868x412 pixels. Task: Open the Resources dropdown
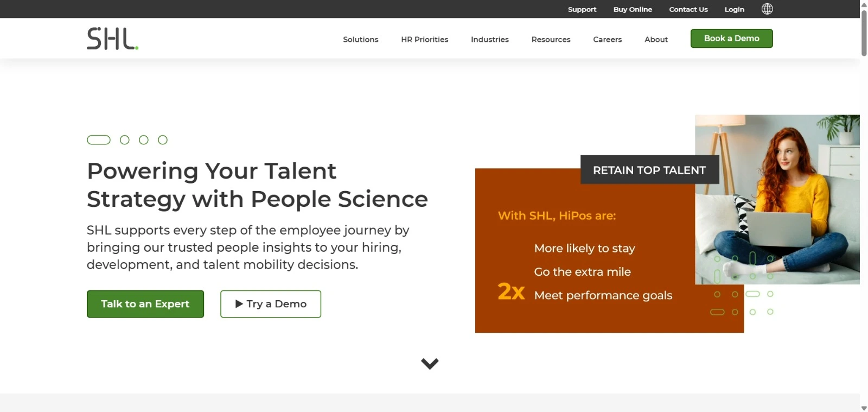pos(551,39)
